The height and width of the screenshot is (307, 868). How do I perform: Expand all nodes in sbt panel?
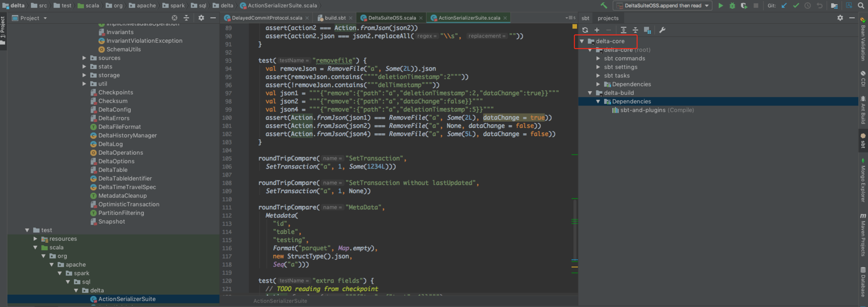[624, 30]
